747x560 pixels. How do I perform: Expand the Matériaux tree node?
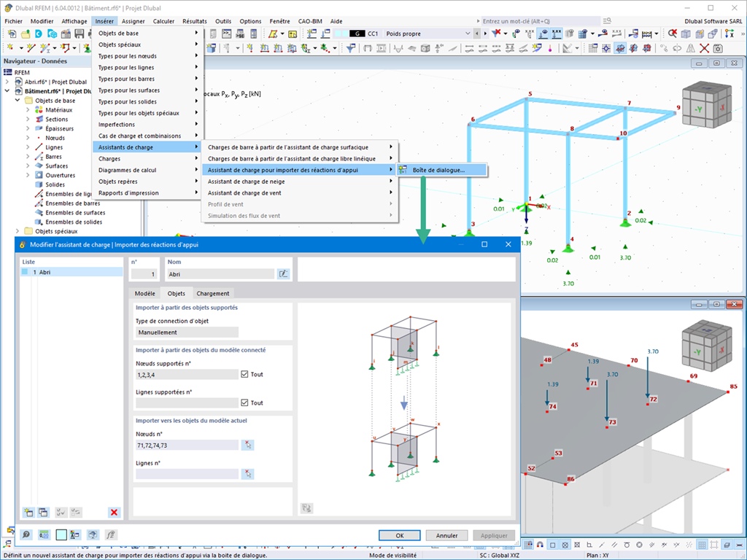click(x=28, y=110)
